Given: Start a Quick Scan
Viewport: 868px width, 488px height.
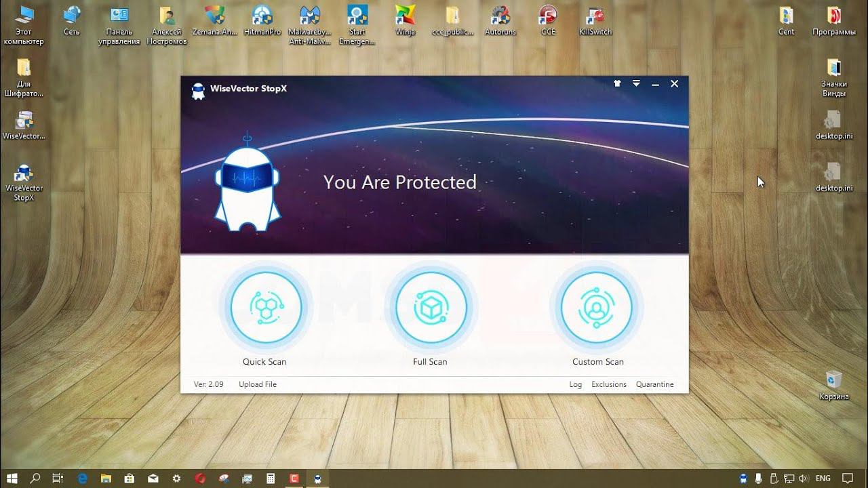Looking at the screenshot, I should pos(266,307).
